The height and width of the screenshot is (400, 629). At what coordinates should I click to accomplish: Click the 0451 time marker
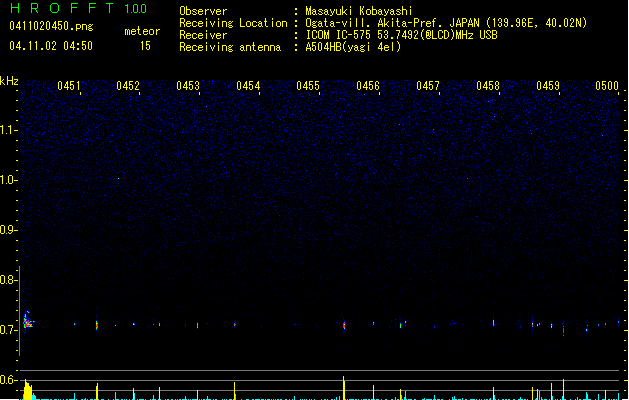(x=69, y=86)
